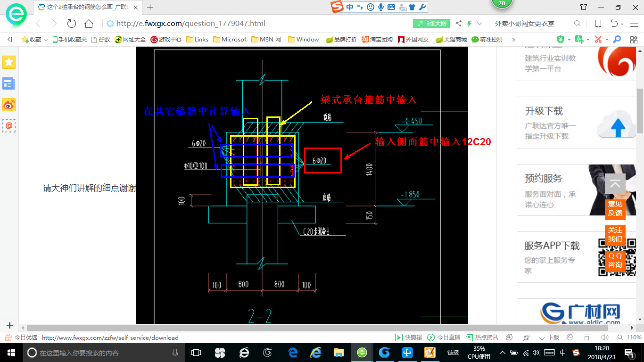This screenshot has height=362, width=644.
Task: Open 淘宝团购 bookmark
Action: point(377,40)
